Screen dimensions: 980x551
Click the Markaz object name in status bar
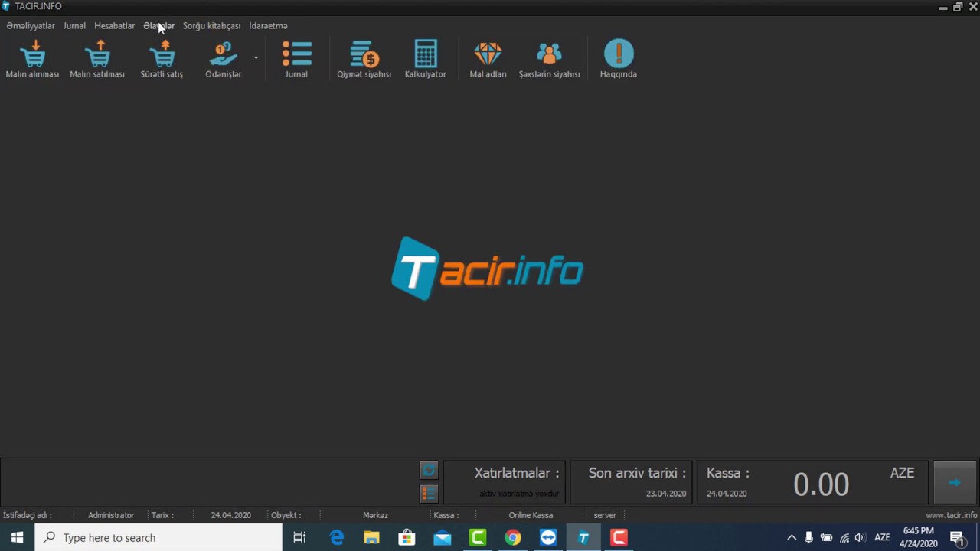click(x=375, y=515)
